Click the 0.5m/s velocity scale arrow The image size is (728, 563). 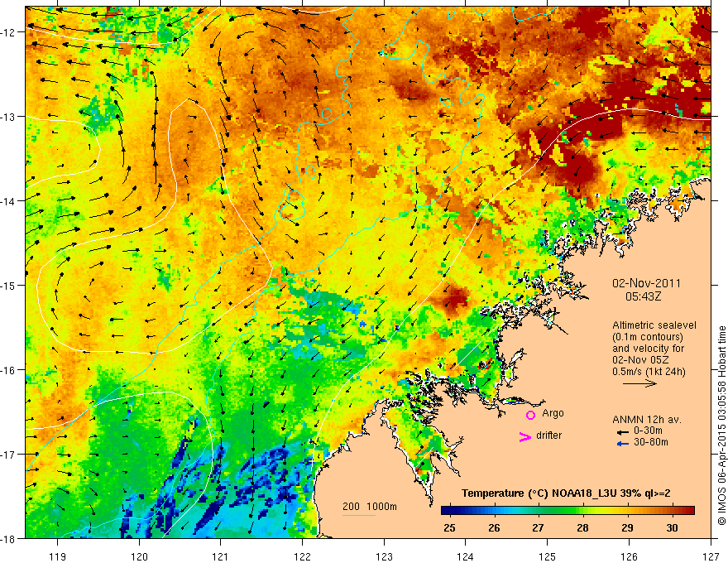639,383
